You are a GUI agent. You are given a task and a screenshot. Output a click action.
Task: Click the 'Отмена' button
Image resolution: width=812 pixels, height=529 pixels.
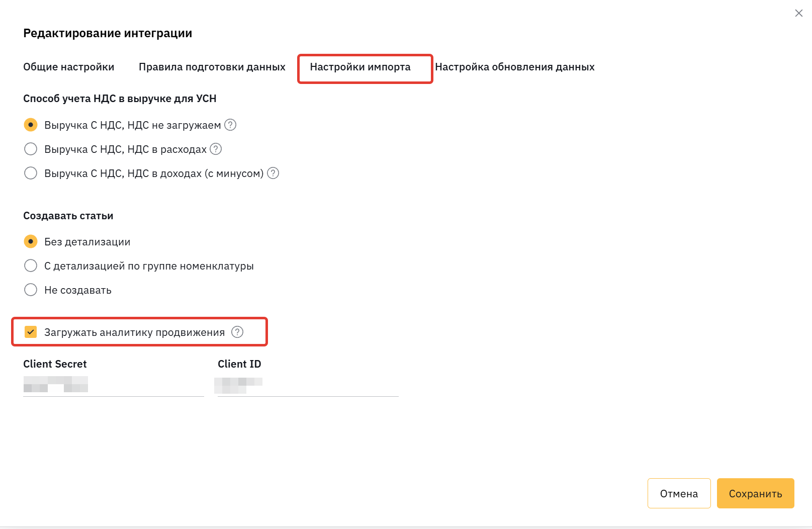tap(679, 493)
